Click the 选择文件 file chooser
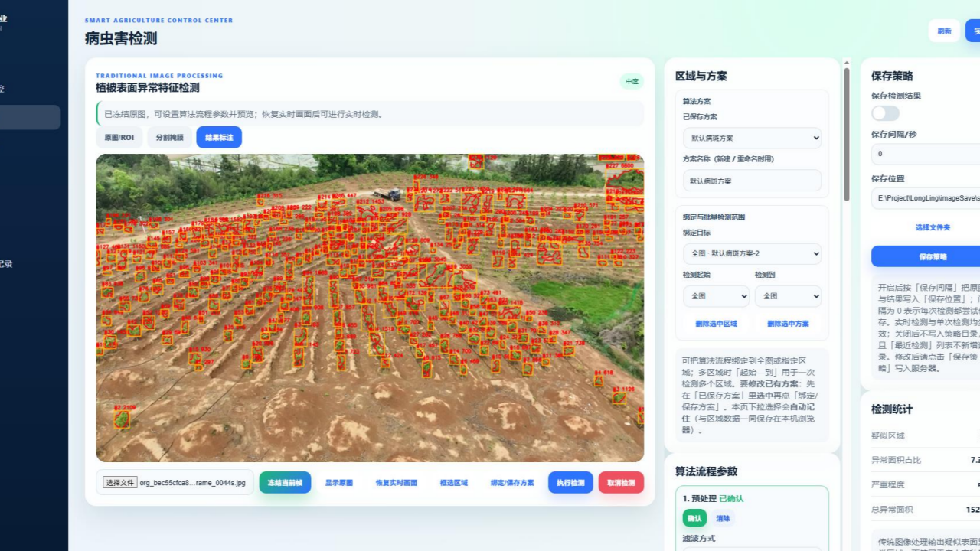 tap(121, 483)
